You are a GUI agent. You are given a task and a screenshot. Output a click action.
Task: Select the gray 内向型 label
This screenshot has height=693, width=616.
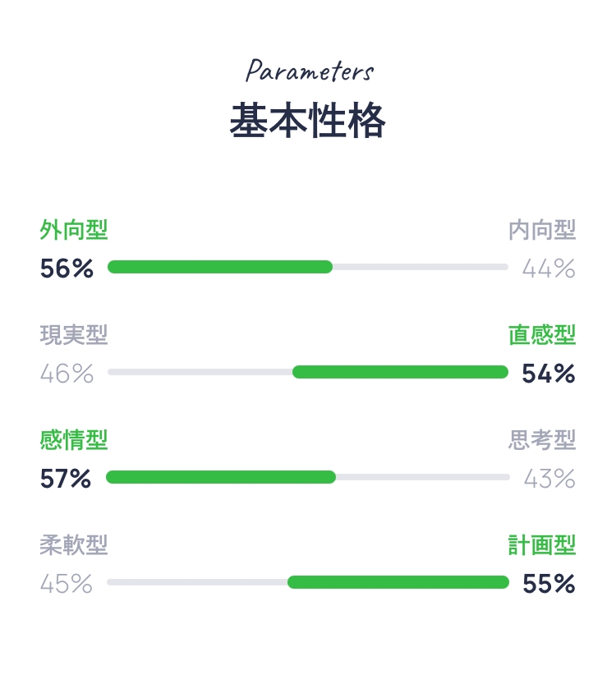pyautogui.click(x=542, y=230)
